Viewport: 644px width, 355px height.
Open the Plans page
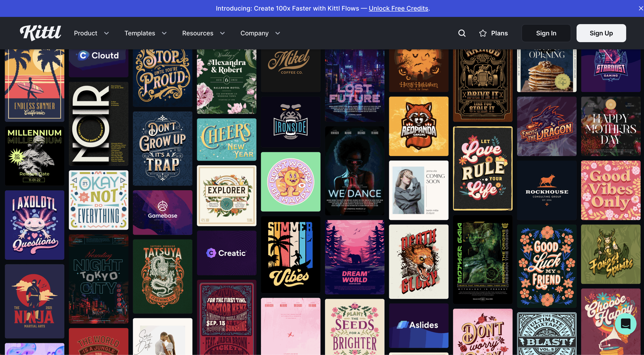[499, 33]
